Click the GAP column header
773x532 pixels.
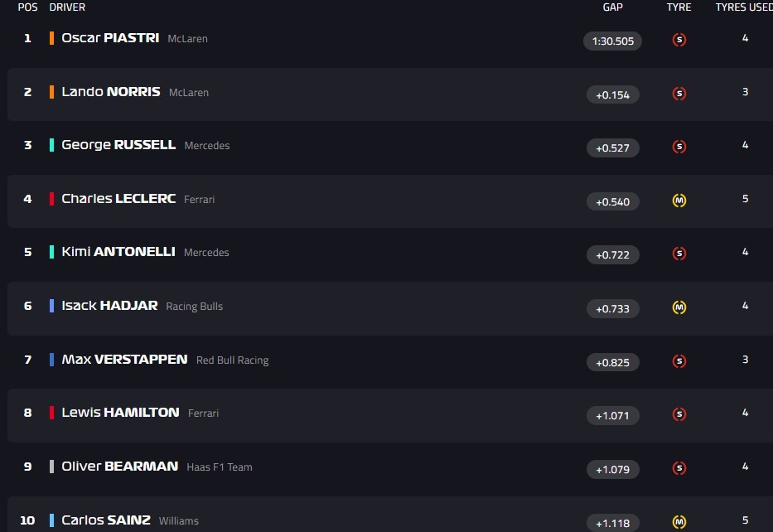pyautogui.click(x=613, y=7)
